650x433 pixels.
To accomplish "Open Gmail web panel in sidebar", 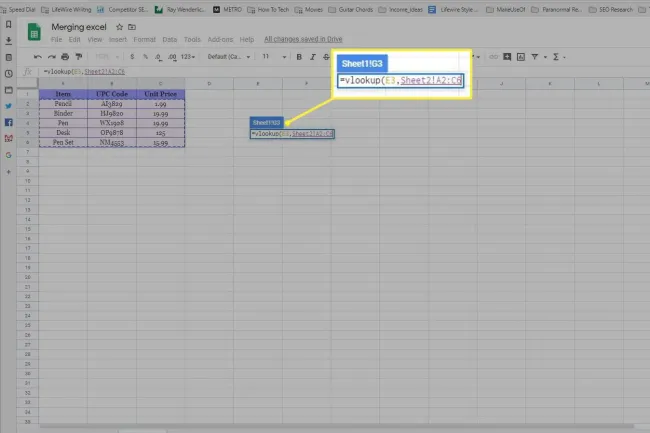I will (8, 138).
